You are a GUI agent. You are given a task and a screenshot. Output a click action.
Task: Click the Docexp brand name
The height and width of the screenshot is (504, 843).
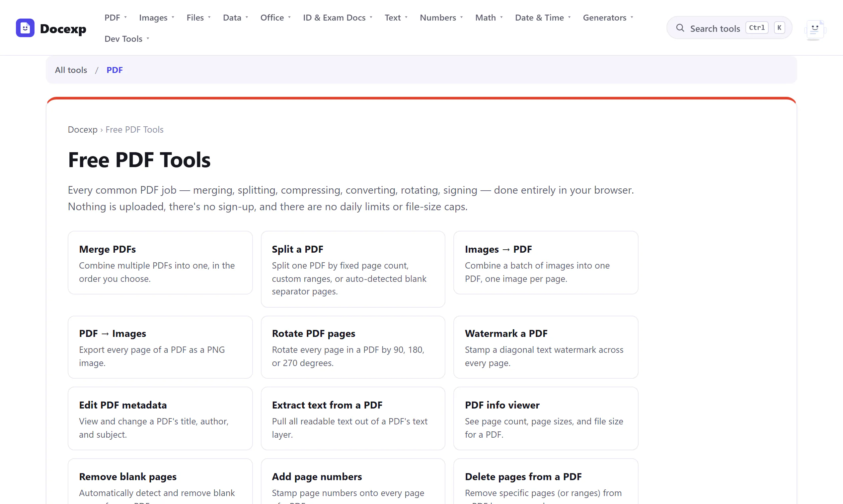click(x=63, y=29)
